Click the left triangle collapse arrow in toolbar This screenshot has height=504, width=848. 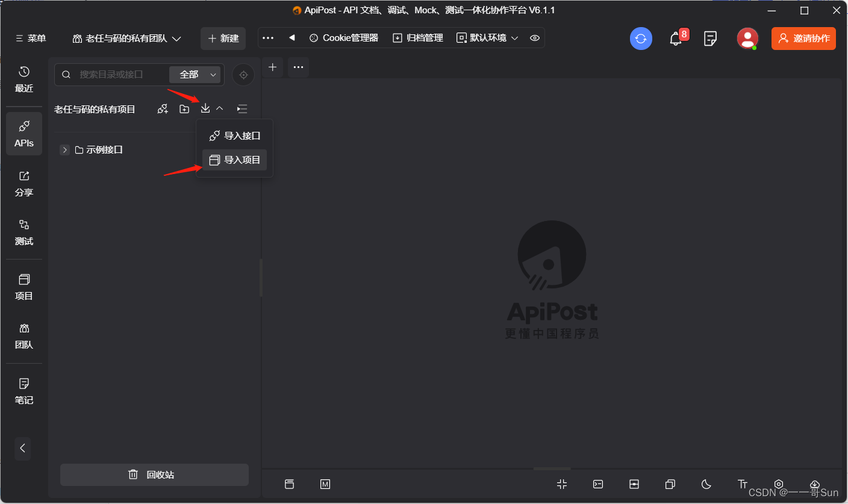292,38
